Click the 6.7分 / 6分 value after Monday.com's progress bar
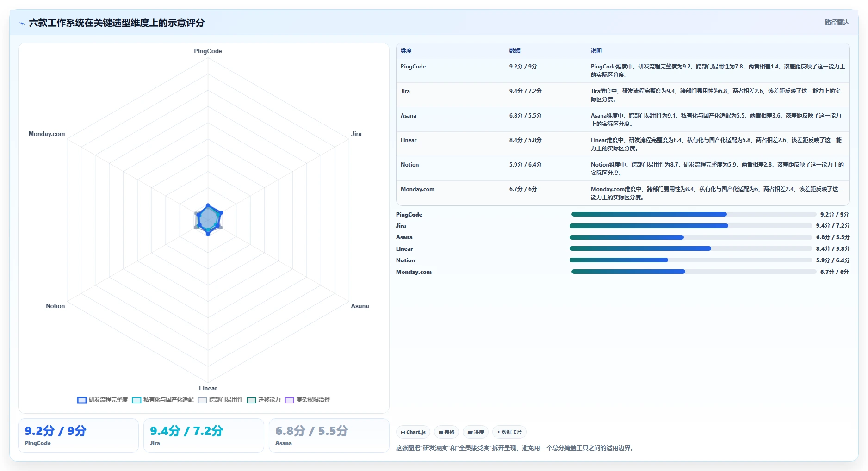The height and width of the screenshot is (471, 868). tap(835, 272)
